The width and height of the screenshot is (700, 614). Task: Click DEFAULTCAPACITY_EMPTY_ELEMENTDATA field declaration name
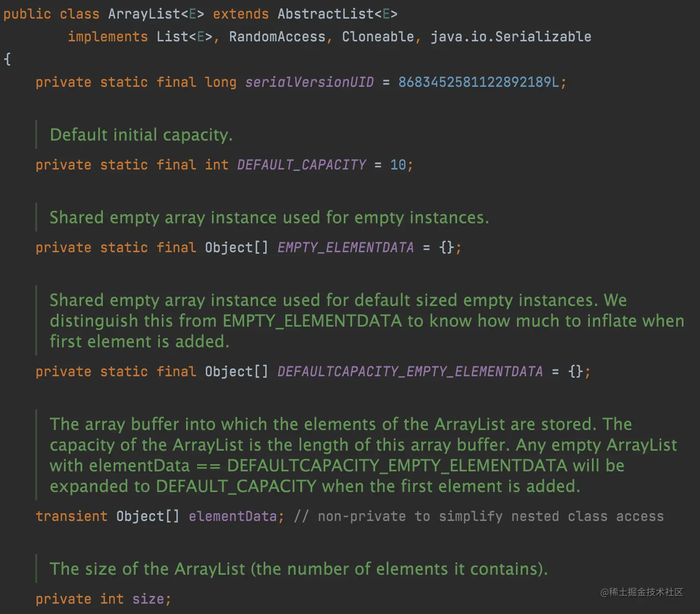point(410,372)
